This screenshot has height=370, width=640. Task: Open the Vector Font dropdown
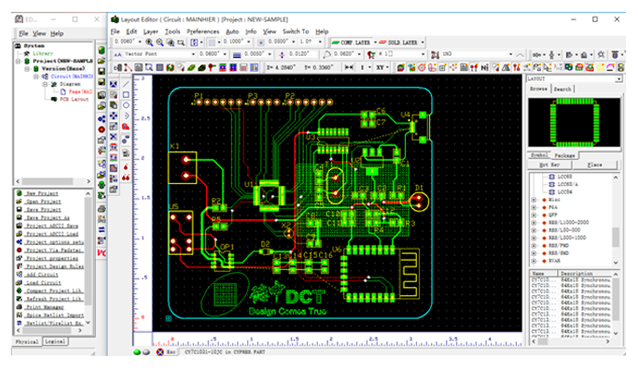[x=193, y=54]
